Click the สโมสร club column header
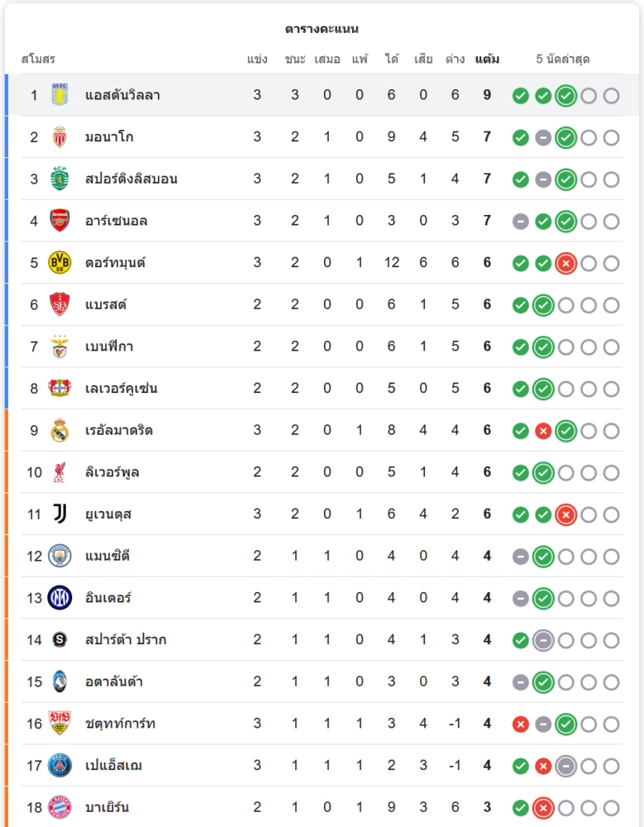644x827 pixels. (38, 60)
